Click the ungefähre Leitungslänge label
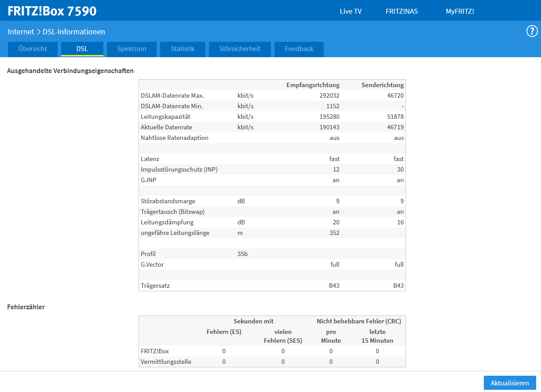This screenshot has height=392, width=541. point(175,233)
